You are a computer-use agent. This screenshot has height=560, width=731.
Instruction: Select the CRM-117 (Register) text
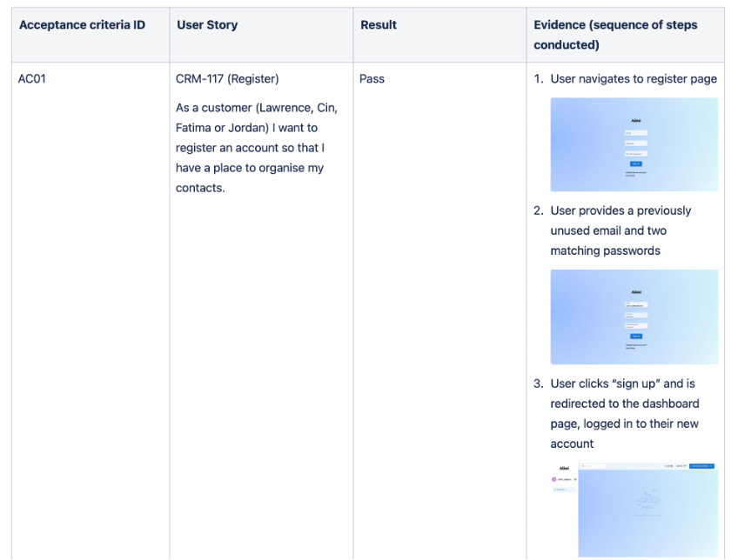pyautogui.click(x=227, y=79)
